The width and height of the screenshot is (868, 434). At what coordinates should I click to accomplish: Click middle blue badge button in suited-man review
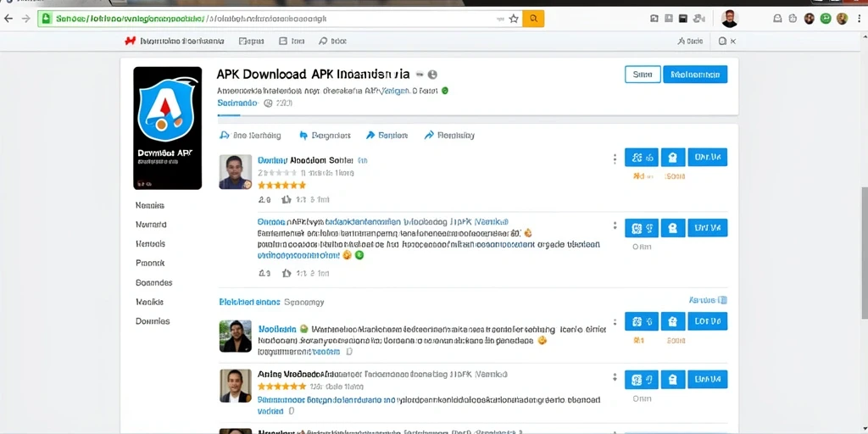click(672, 380)
